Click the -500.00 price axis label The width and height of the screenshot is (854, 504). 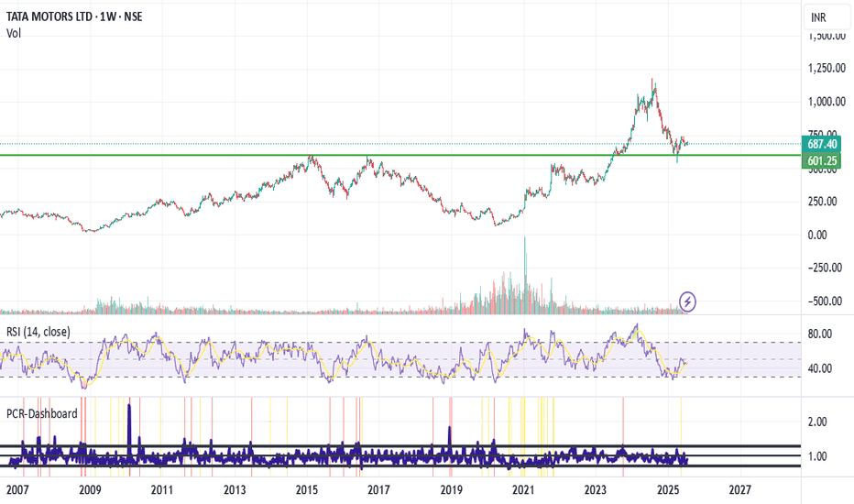(x=825, y=301)
